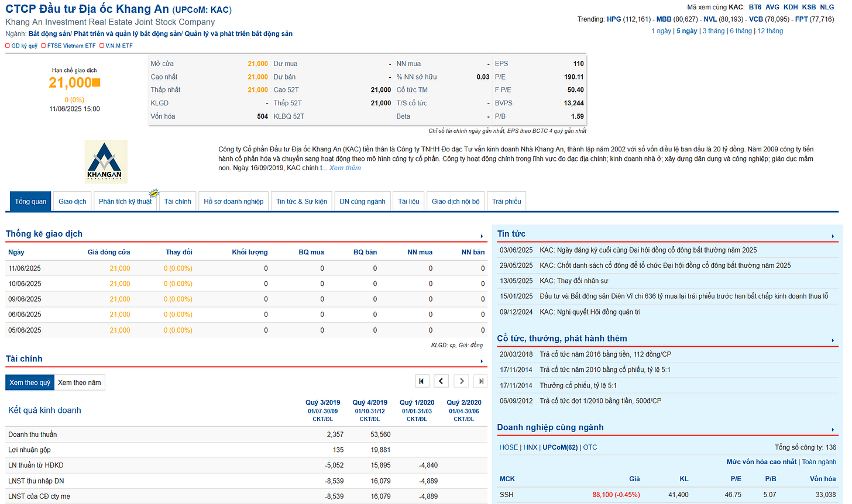Open KSB related ticker link
The height and width of the screenshot is (504, 852).
809,7
